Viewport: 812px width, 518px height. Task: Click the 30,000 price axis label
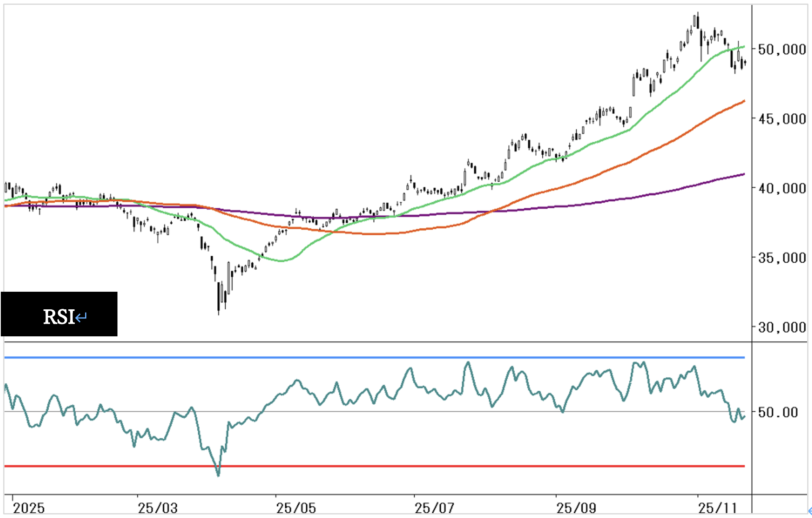[782, 327]
